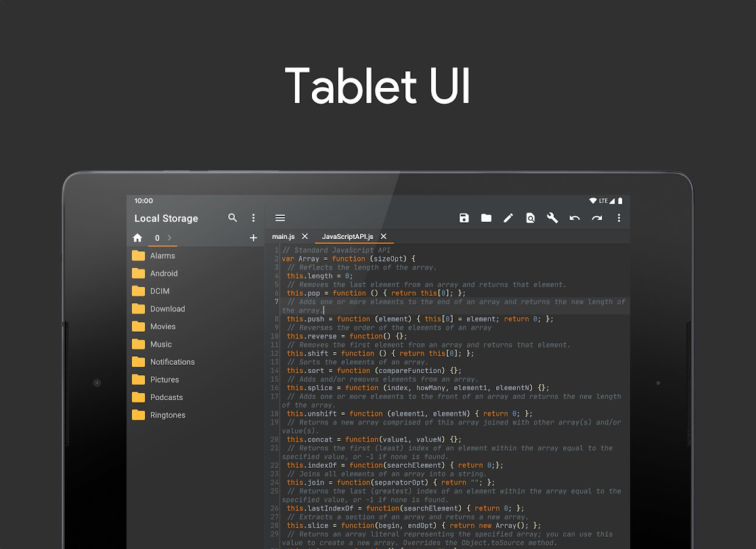This screenshot has width=756, height=549.
Task: Click the Save file icon
Action: [x=464, y=218]
